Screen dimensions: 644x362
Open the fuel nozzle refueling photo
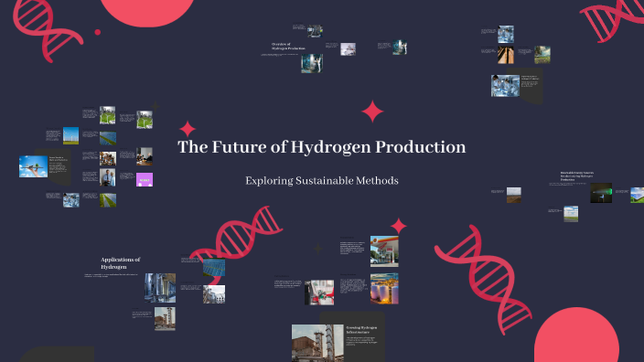pyautogui.click(x=319, y=293)
